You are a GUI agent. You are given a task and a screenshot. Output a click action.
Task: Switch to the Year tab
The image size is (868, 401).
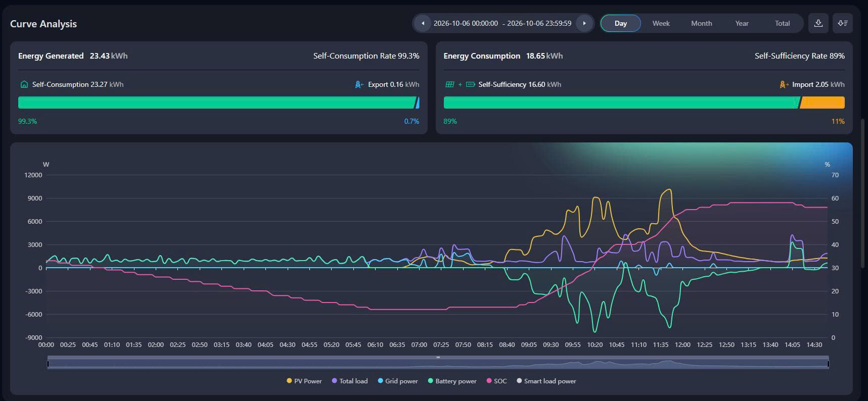tap(742, 23)
